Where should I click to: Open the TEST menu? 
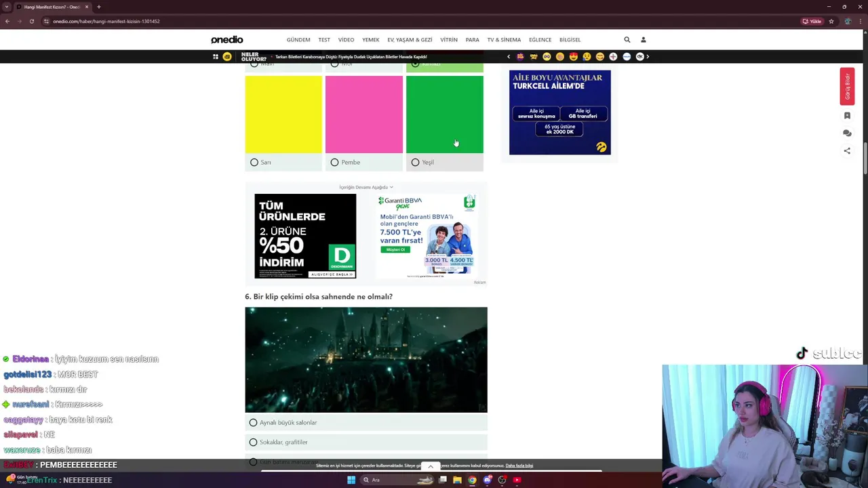pyautogui.click(x=324, y=40)
